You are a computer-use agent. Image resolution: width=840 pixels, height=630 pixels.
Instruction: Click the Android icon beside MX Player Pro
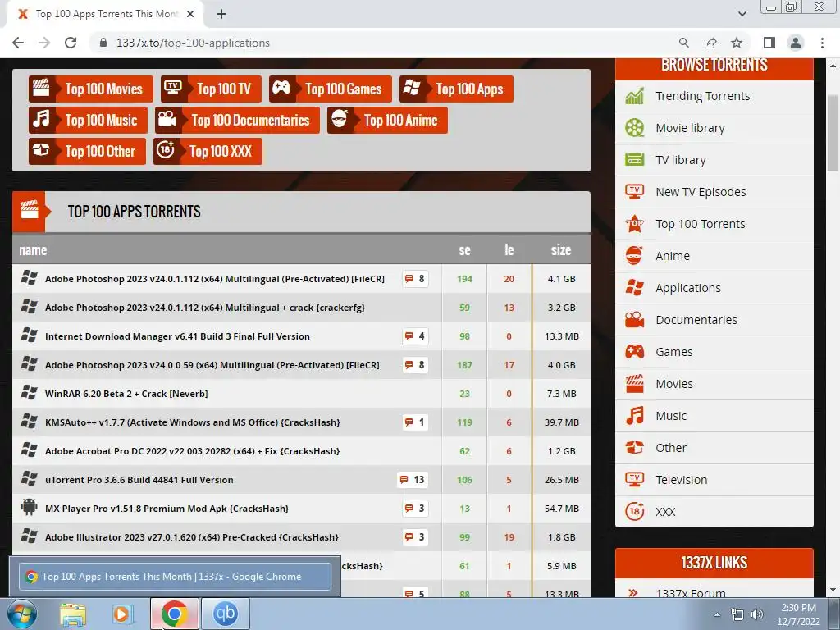[29, 507]
